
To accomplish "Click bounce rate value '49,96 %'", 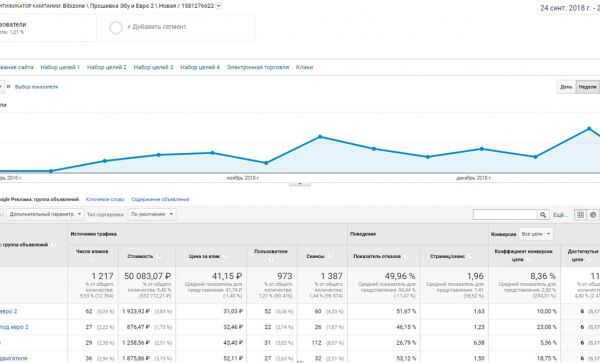I will [400, 276].
